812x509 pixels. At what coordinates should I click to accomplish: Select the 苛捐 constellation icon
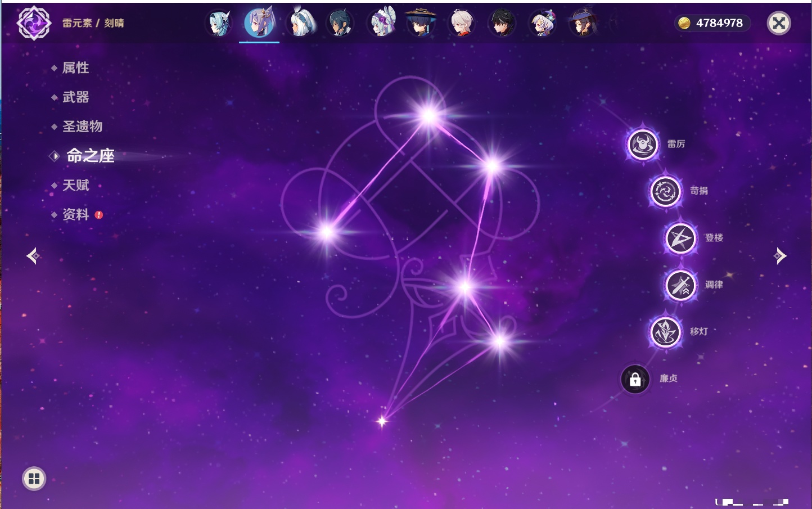coord(665,191)
